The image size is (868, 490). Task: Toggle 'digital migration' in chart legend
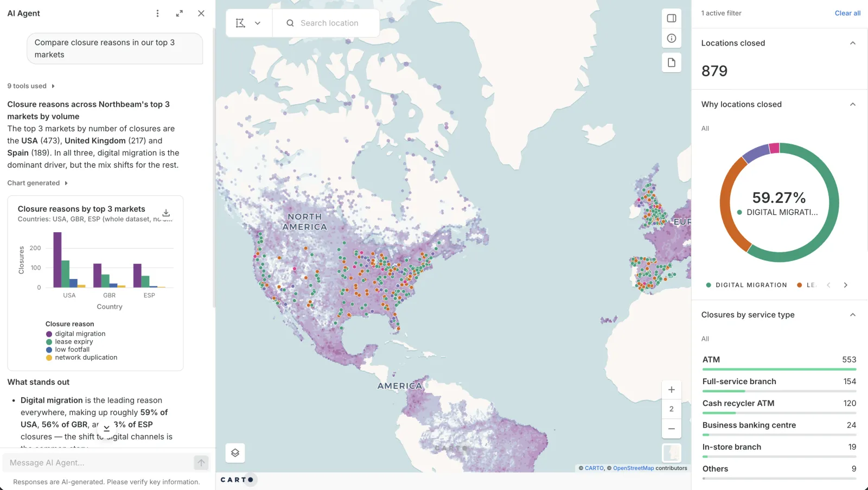(x=76, y=334)
